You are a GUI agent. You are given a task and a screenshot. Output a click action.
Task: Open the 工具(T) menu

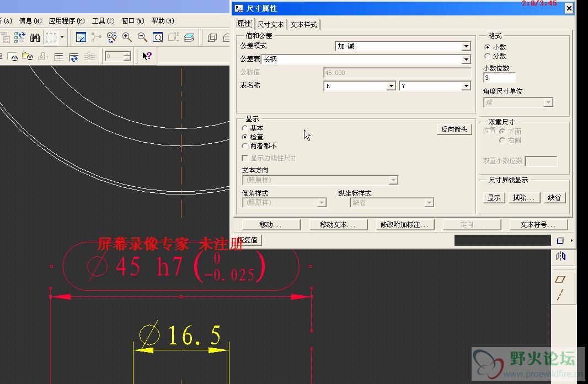(x=103, y=21)
